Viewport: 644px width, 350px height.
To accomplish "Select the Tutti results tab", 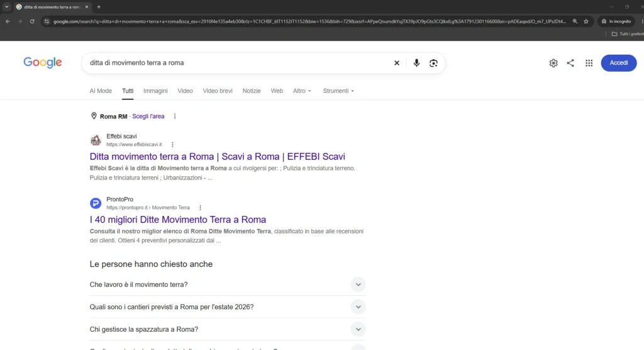I will pos(128,91).
